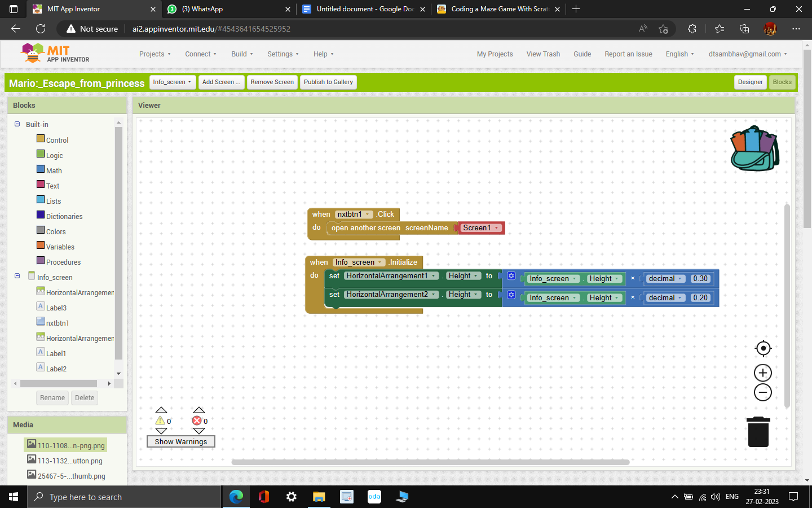Zoom in with the plus icon
The width and height of the screenshot is (812, 508).
[x=763, y=373]
